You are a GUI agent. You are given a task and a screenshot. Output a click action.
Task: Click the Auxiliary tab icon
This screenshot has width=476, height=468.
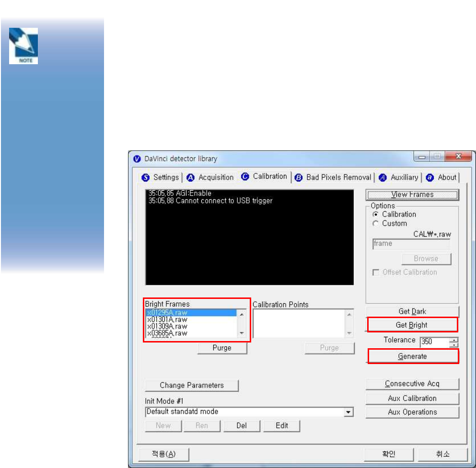click(383, 177)
